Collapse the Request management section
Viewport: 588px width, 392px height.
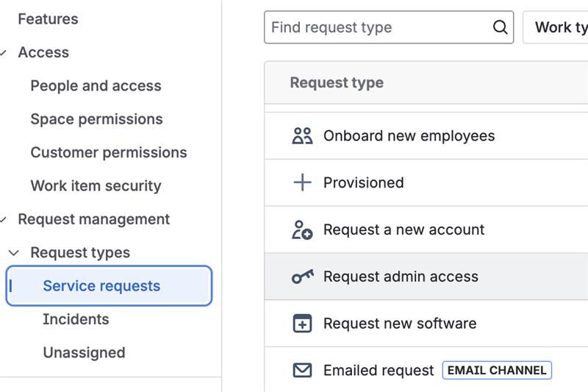pyautogui.click(x=4, y=220)
